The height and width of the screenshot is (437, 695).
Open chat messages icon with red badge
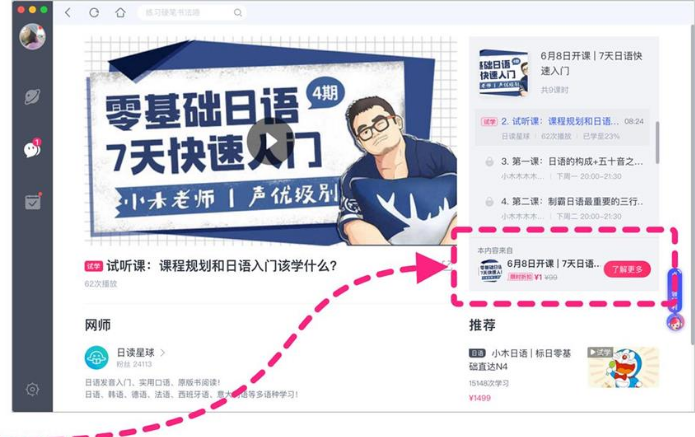(32, 149)
